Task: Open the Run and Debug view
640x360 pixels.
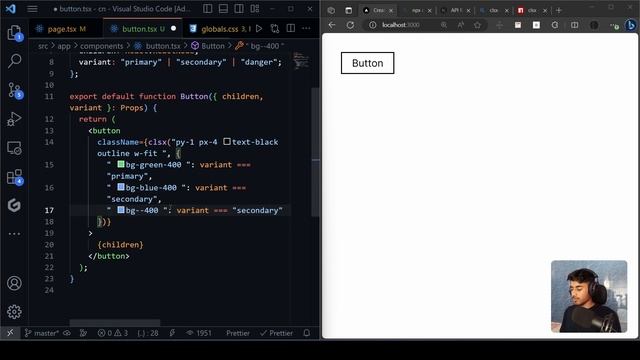Action: pyautogui.click(x=14, y=119)
